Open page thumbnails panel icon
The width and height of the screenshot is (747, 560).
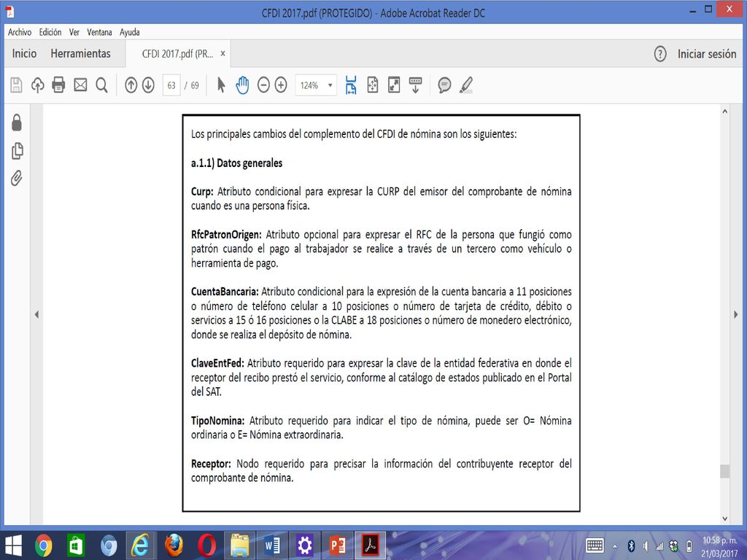click(x=18, y=151)
